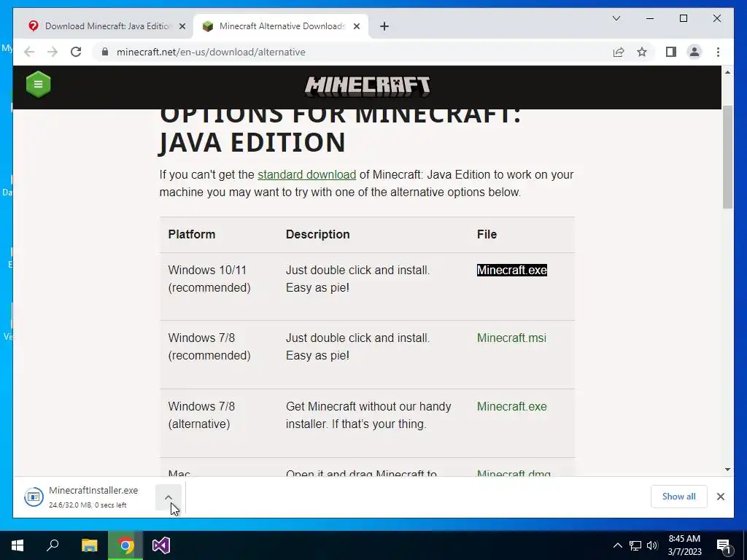This screenshot has width=747, height=560.
Task: Bookmark this page with the star icon
Action: point(642,52)
